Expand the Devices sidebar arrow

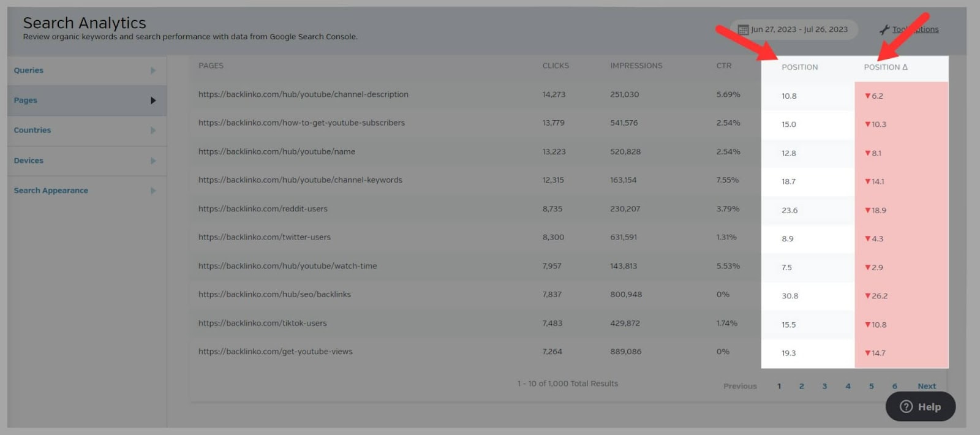pos(153,161)
